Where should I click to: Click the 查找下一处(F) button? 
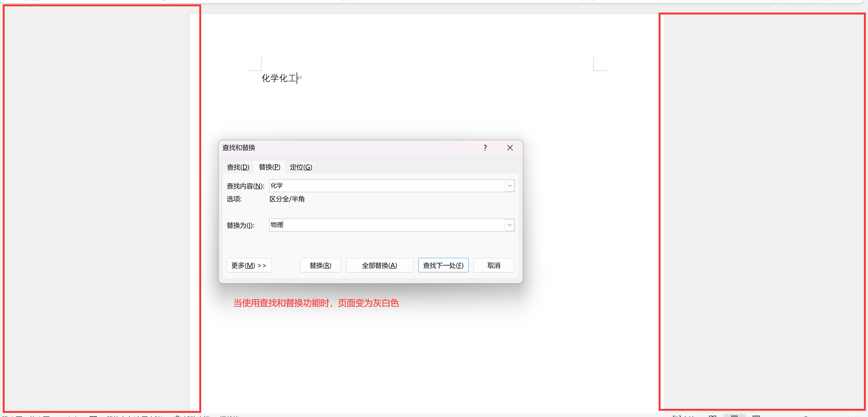click(x=443, y=265)
